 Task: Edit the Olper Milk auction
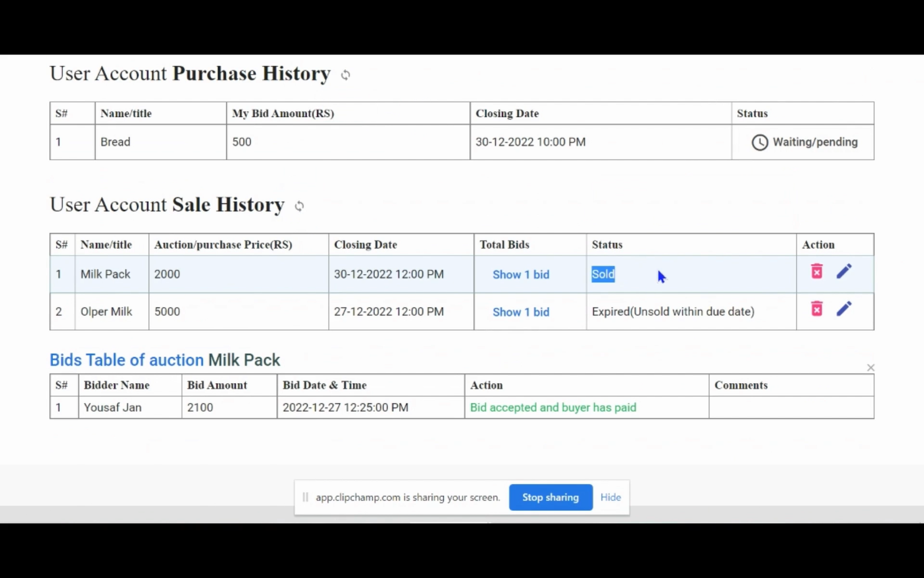[x=844, y=309]
